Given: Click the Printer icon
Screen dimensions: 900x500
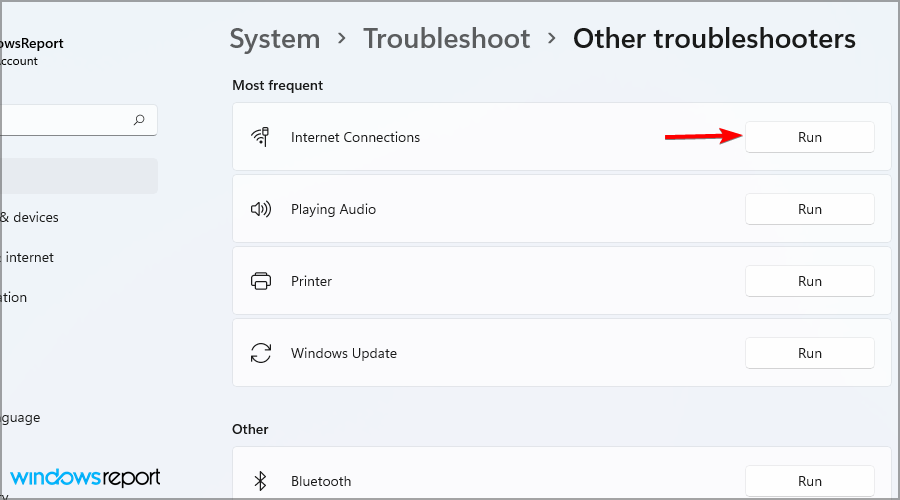Looking at the screenshot, I should coord(261,281).
